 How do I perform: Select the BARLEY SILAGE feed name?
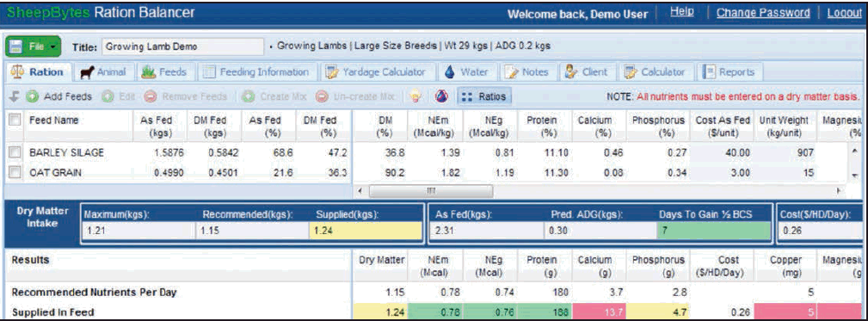click(x=66, y=152)
